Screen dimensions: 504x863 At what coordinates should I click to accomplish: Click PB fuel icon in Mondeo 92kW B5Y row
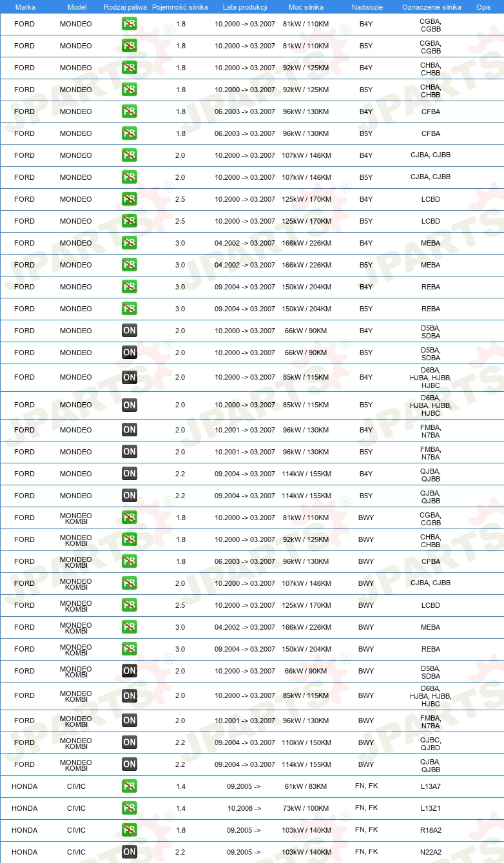click(130, 90)
